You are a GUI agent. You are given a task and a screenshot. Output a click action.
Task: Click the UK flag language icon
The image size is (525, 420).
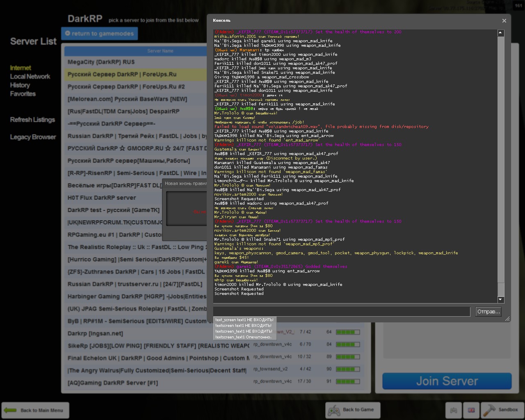(x=471, y=410)
